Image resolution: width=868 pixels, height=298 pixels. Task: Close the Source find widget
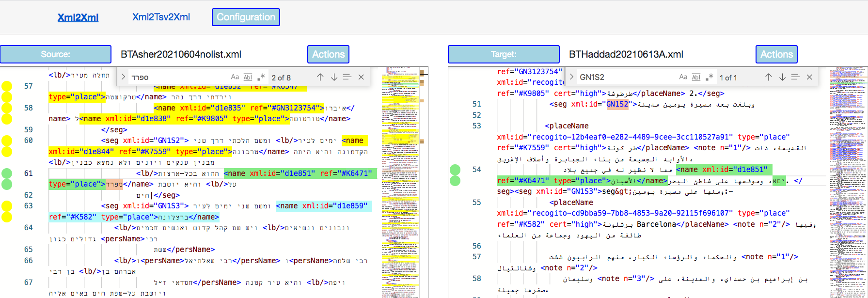361,77
